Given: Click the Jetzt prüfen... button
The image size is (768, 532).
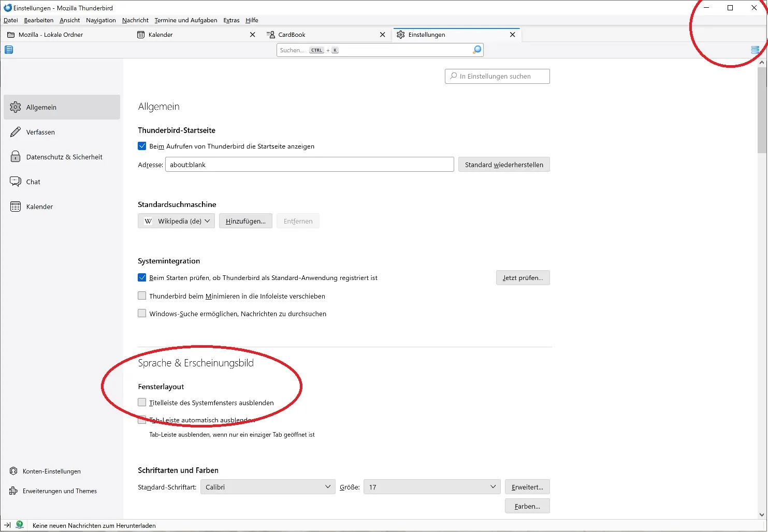Looking at the screenshot, I should point(523,277).
